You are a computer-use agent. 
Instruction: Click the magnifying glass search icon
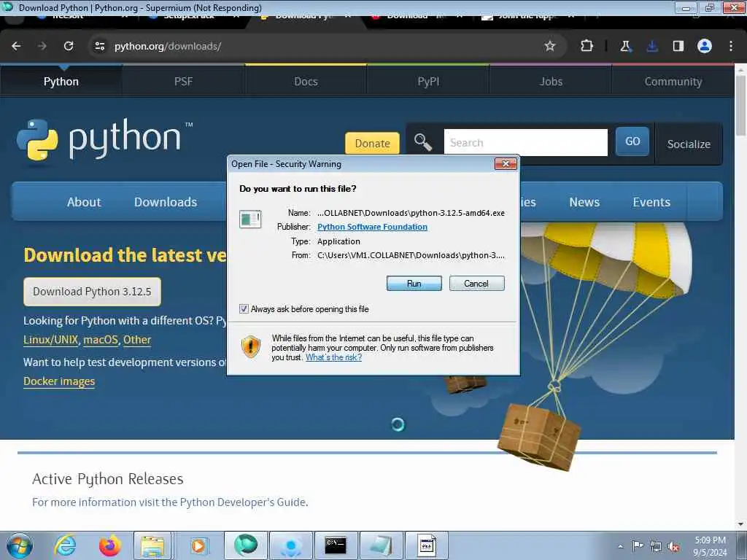(422, 142)
